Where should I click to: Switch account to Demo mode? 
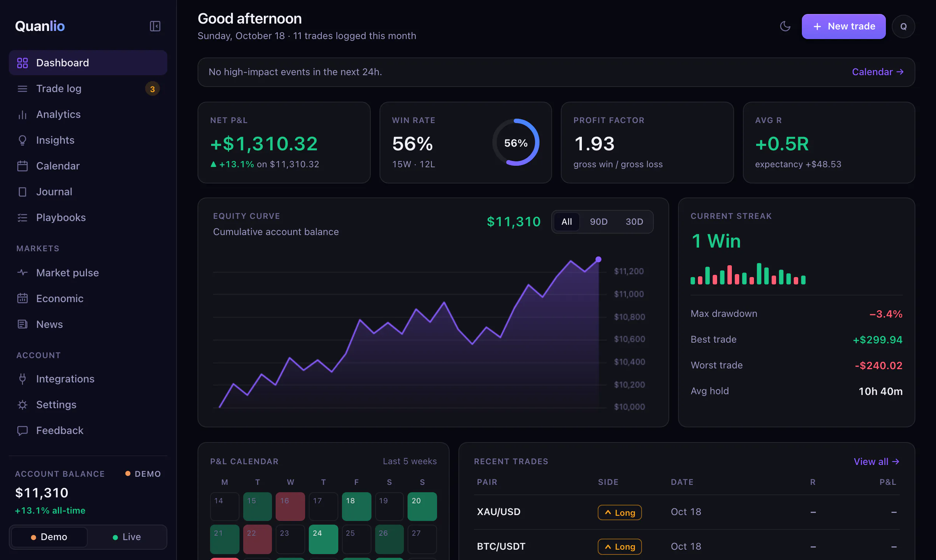[x=49, y=536]
